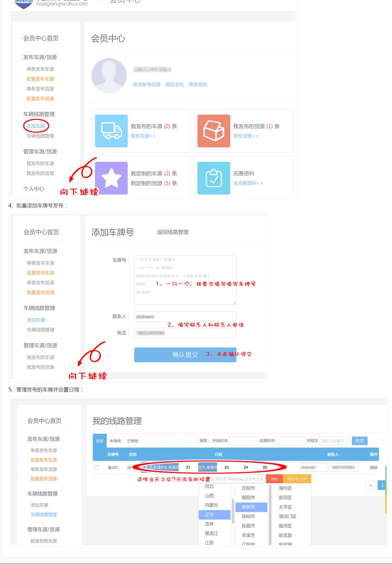The width and height of the screenshot is (392, 564).
Task: Pick 太平区 in the district list
Action: click(x=285, y=507)
